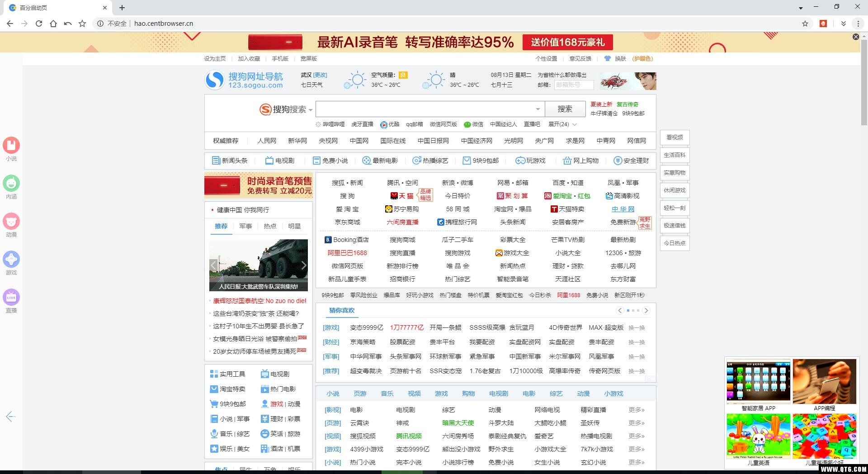Click the 邮箱账号 input field
Viewport: 868px width, 474px height.
(574, 85)
